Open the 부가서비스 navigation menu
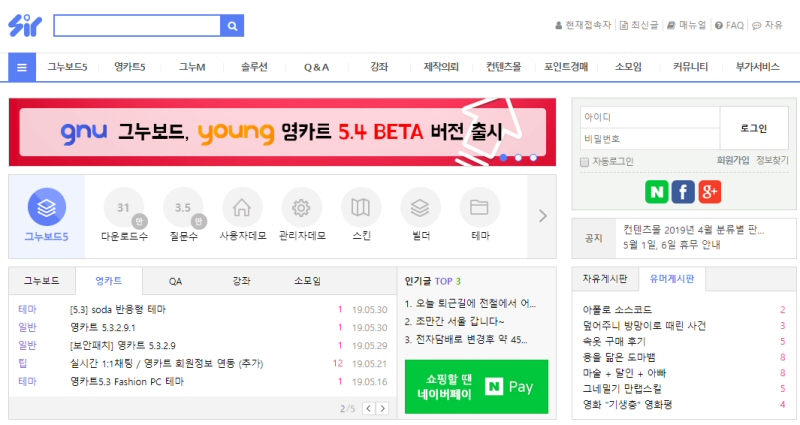Screen dimensions: 800x425 757,67
